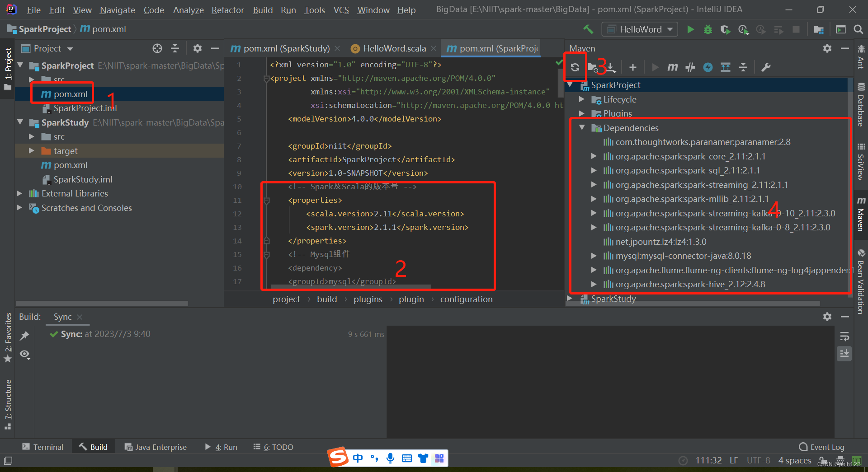Open Maven settings wrench icon
This screenshot has height=472, width=868.
[x=766, y=67]
